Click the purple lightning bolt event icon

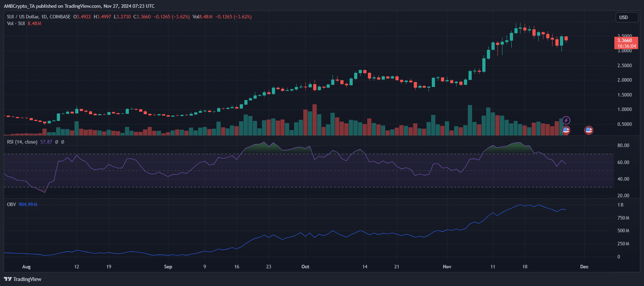(x=566, y=121)
